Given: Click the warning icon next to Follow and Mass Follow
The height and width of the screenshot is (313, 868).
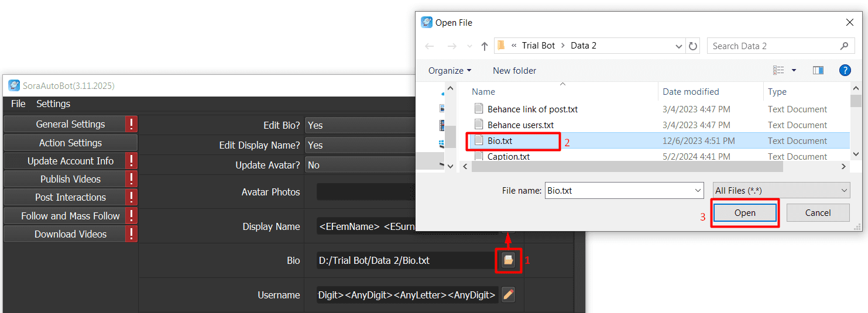Looking at the screenshot, I should click(x=132, y=216).
